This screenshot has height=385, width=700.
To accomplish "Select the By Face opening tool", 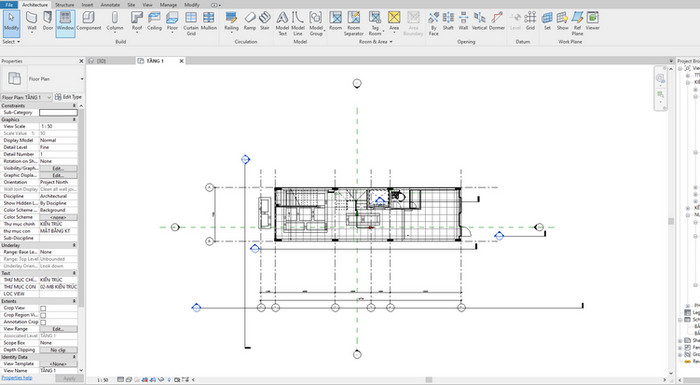I will pyautogui.click(x=433, y=23).
